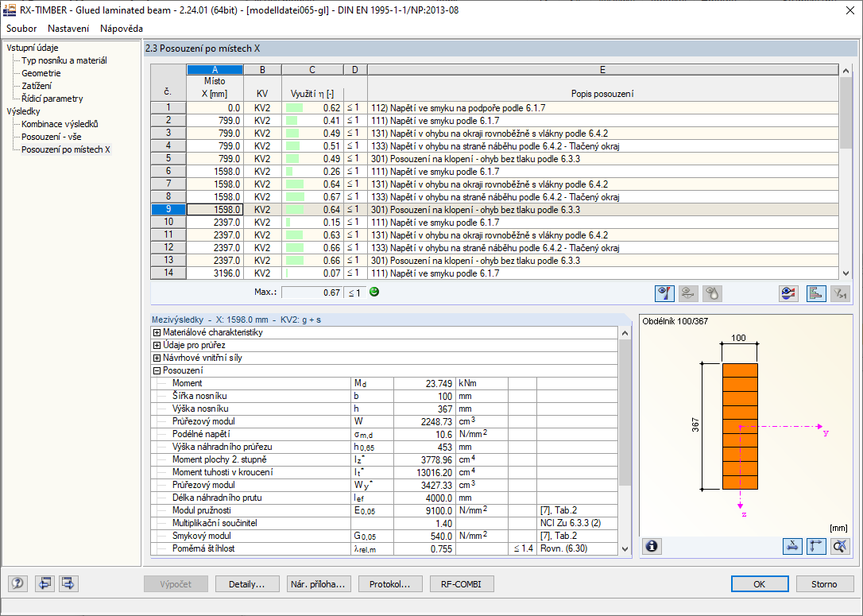
Task: Confirm with the OK button
Action: pyautogui.click(x=760, y=584)
